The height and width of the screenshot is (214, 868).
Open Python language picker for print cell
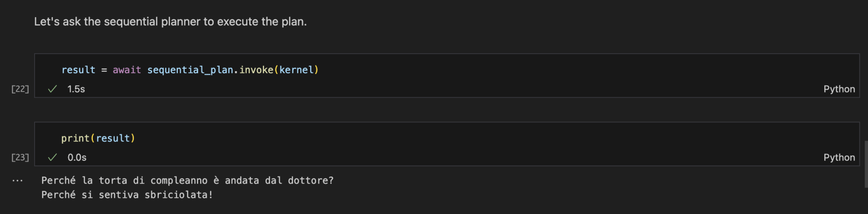coord(839,158)
